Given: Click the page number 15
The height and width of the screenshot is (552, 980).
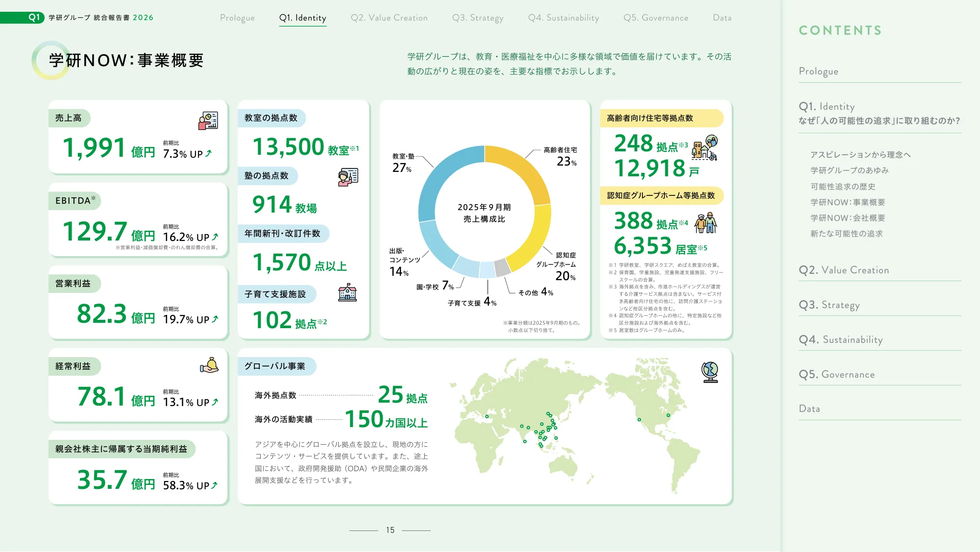Looking at the screenshot, I should coord(390,530).
